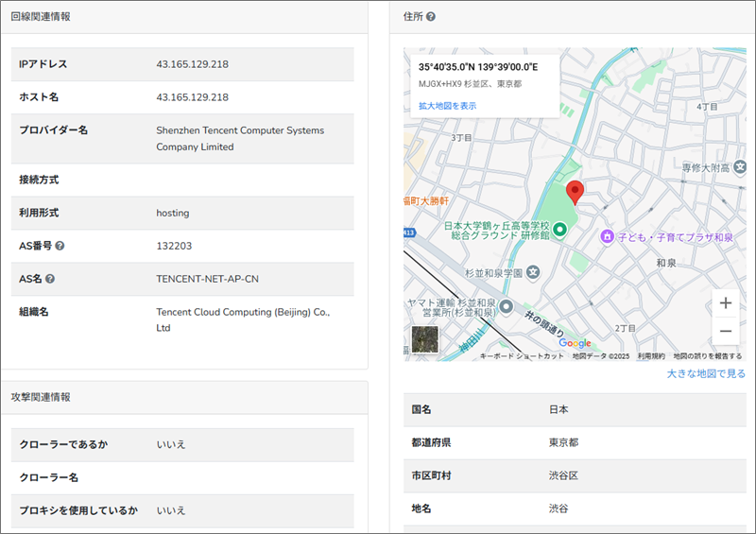The width and height of the screenshot is (756, 534).
Task: Click the AS name TENCENT-NET-AP-CN
Action: (x=207, y=279)
